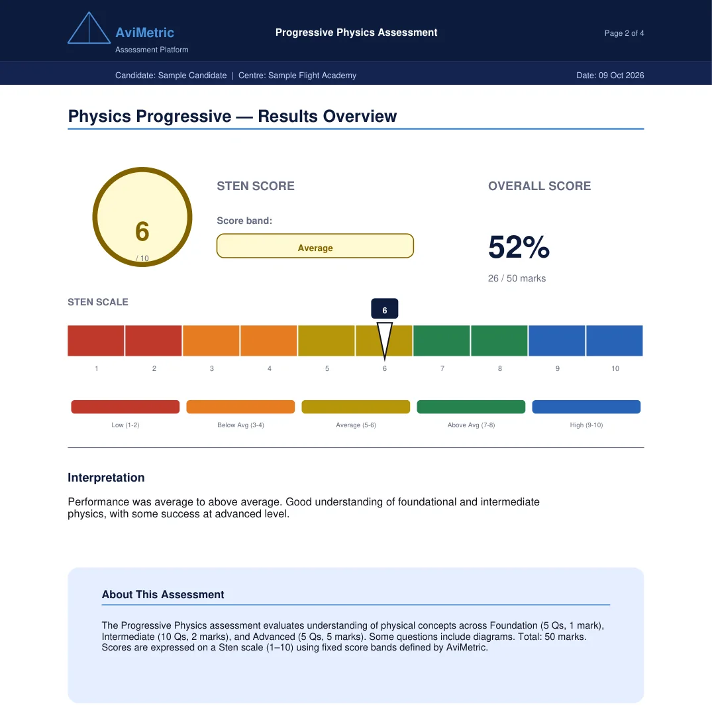Click 'Candidate: Sample Candidate' text
Viewport: 712px width, 728px height.
click(171, 76)
